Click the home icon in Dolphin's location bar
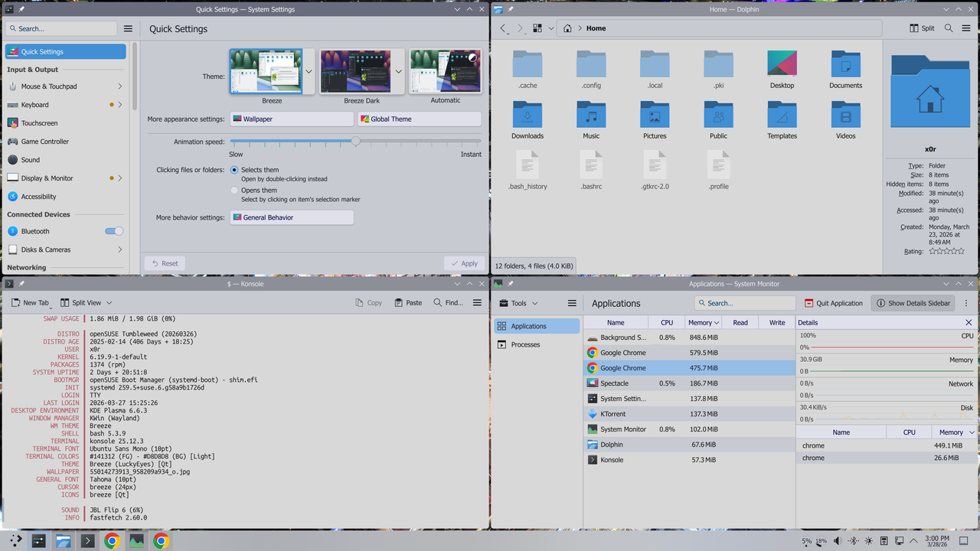This screenshot has height=551, width=980. (x=567, y=28)
